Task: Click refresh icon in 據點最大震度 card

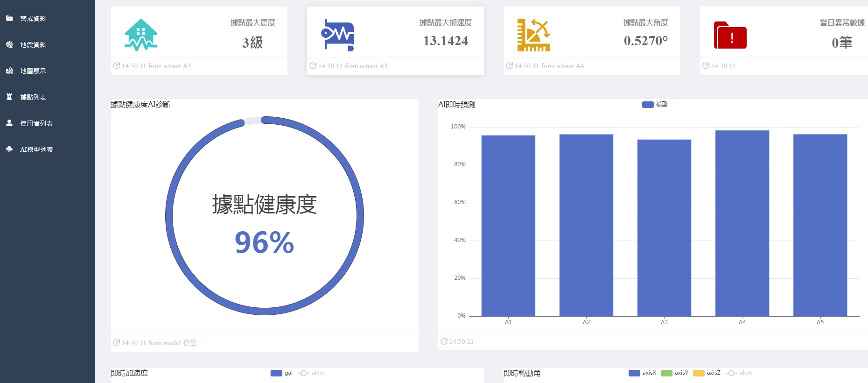Action: point(116,66)
